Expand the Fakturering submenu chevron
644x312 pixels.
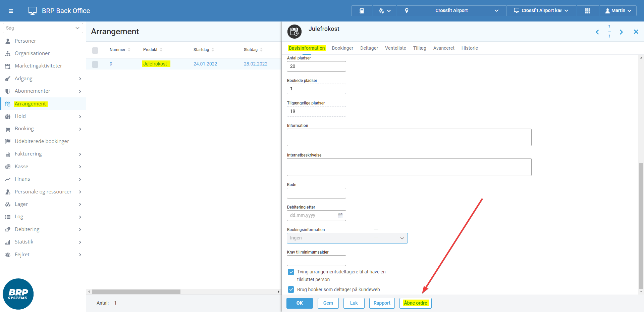pyautogui.click(x=80, y=154)
